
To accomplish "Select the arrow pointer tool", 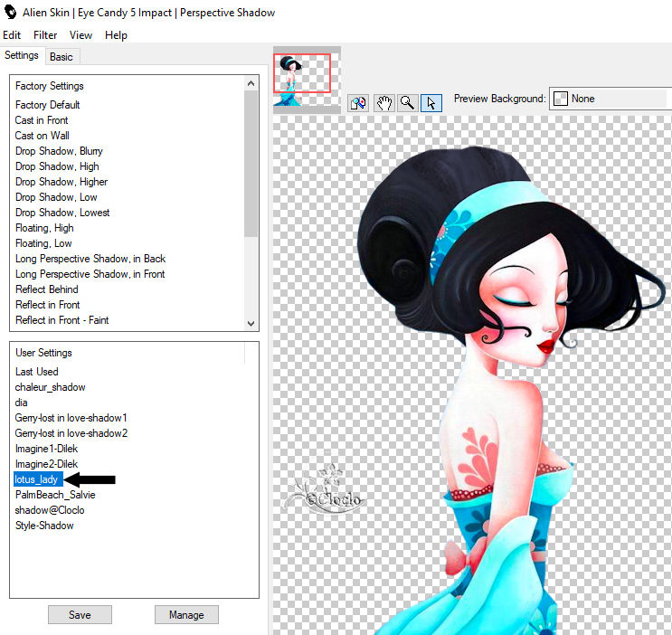I will point(431,103).
